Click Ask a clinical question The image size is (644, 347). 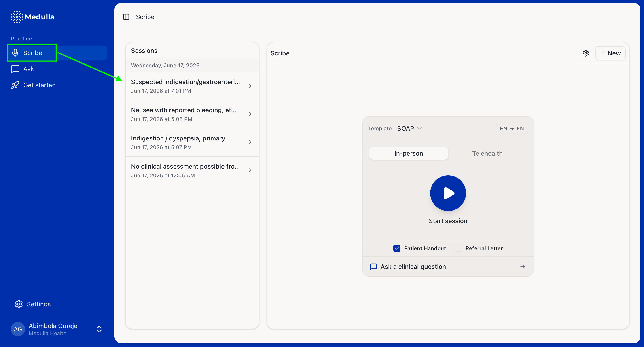click(448, 267)
